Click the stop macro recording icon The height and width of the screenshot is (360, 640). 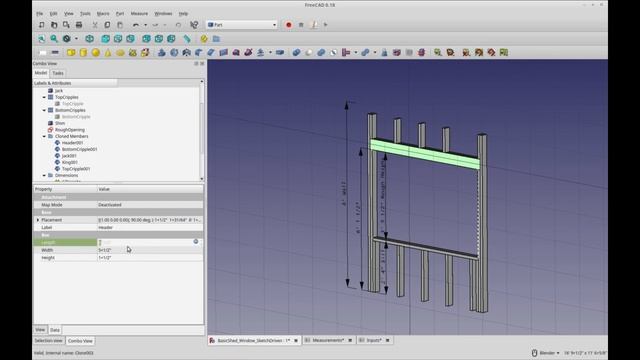[x=301, y=25]
